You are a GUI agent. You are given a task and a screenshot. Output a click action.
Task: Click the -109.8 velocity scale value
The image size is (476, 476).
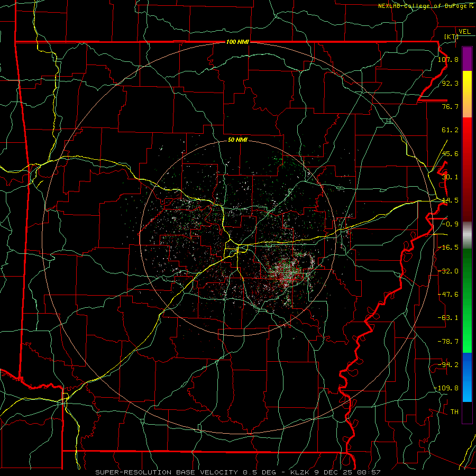pos(446,388)
